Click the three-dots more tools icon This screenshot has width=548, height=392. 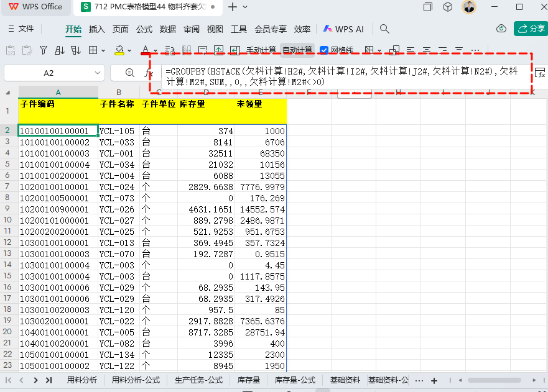(x=475, y=50)
